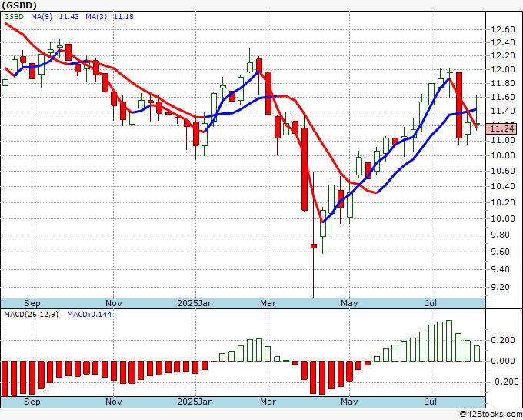The width and height of the screenshot is (523, 420).
Task: Click the lowest red candlestick near 9.60
Action: coord(314,246)
